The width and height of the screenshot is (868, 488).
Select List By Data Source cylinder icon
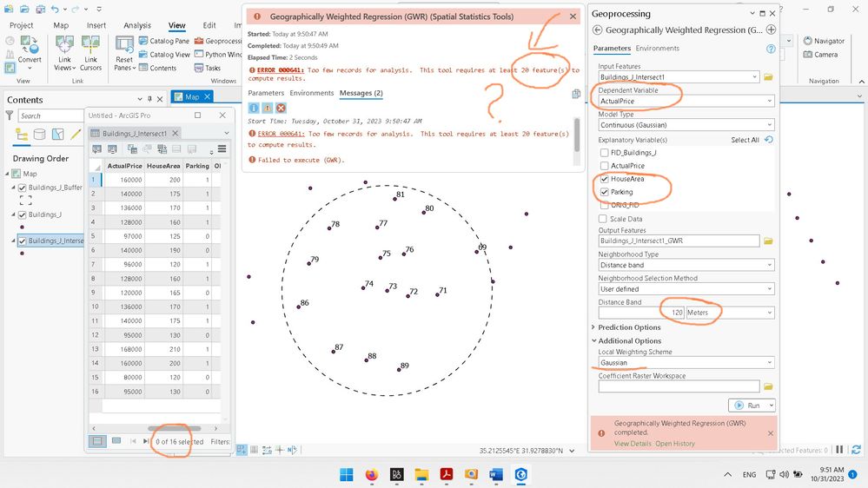(x=39, y=135)
